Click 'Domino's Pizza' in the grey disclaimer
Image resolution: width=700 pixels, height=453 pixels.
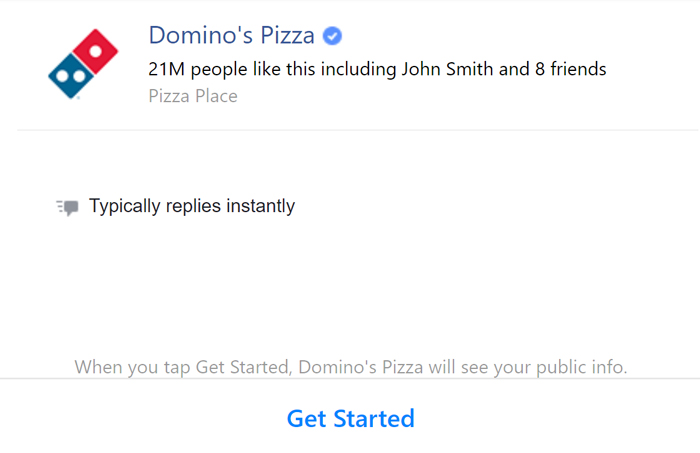coord(361,367)
